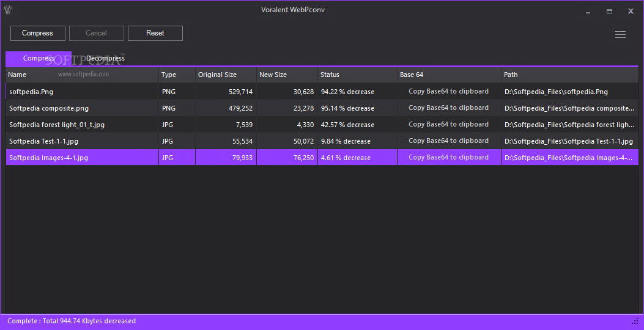Image resolution: width=644 pixels, height=330 pixels.
Task: Sort by Original Size column header
Action: point(226,75)
